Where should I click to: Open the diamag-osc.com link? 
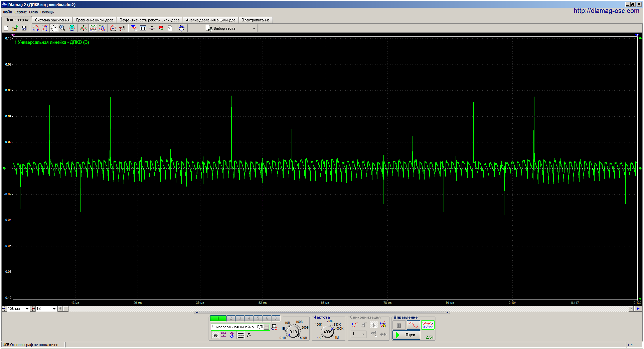tap(606, 11)
